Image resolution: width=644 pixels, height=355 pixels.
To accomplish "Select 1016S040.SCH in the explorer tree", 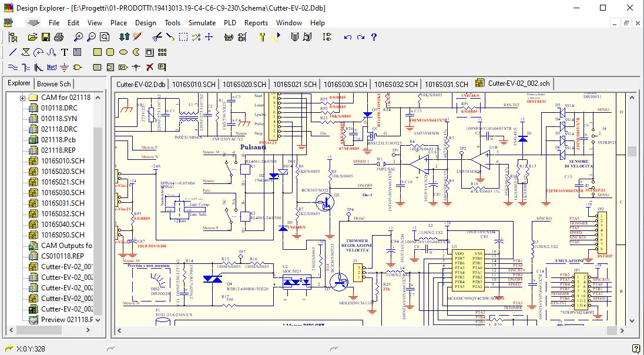I will pyautogui.click(x=62, y=225).
